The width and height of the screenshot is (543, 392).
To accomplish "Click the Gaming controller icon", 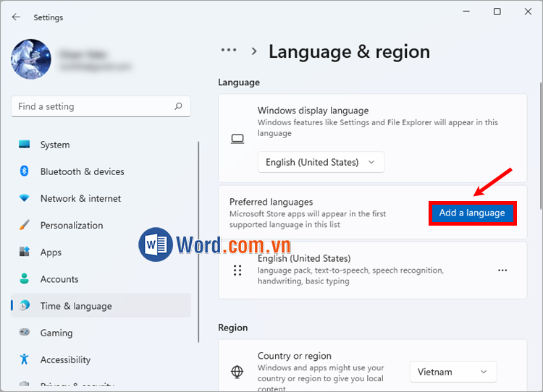I will pos(24,332).
